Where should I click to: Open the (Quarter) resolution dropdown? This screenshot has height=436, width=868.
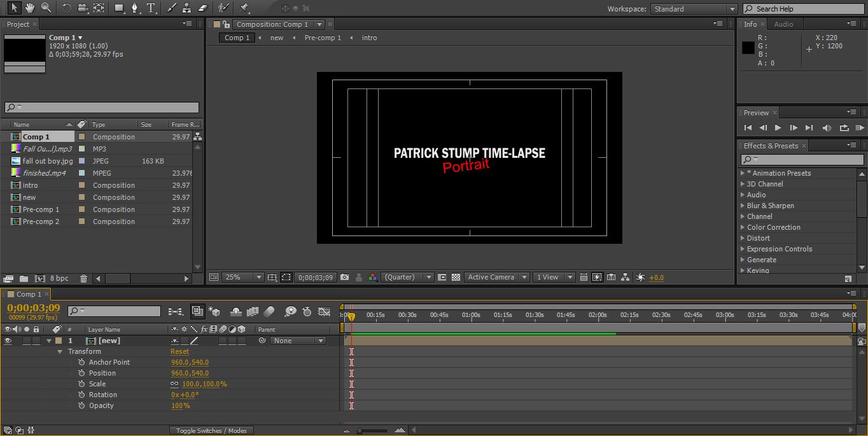408,278
